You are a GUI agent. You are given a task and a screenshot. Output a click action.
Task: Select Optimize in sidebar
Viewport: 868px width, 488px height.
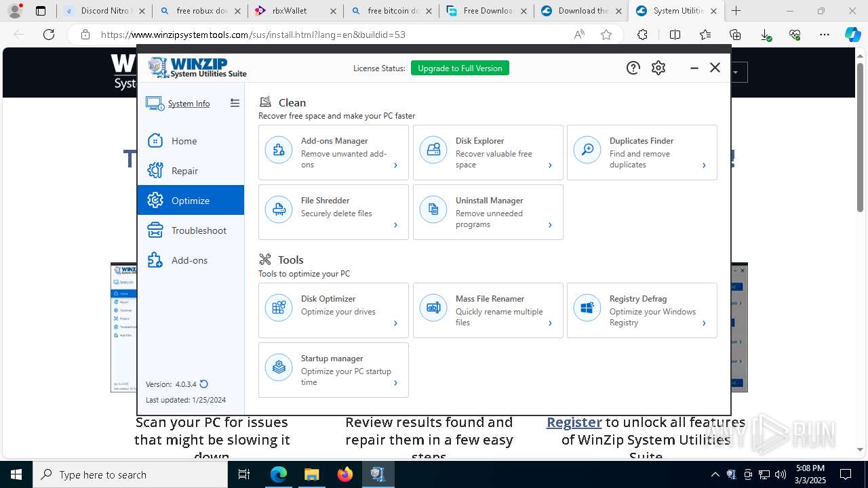191,201
